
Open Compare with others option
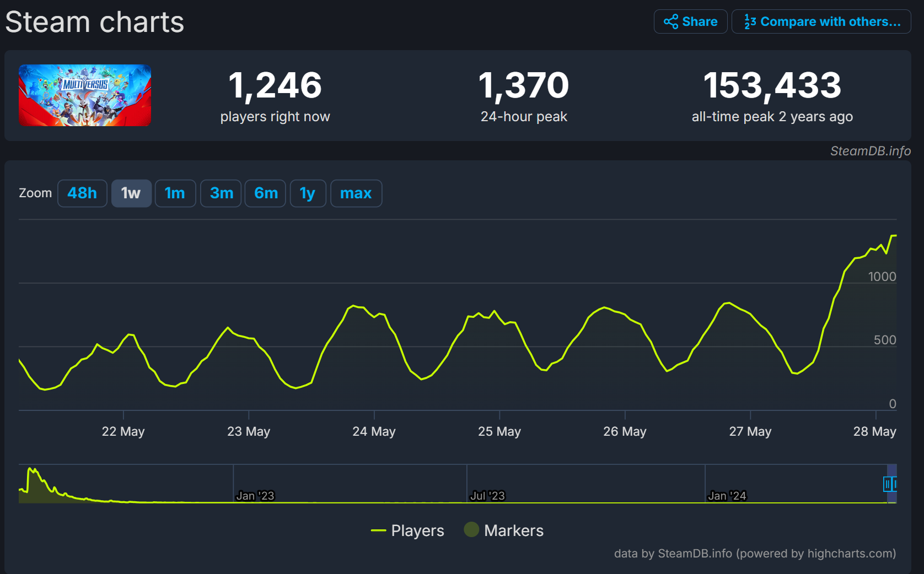[821, 21]
